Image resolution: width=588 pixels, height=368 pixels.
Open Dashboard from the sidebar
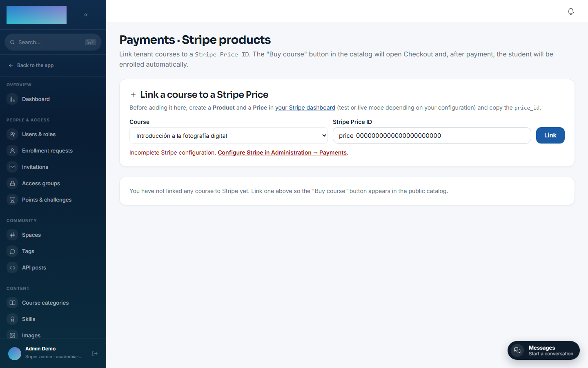pos(53,99)
